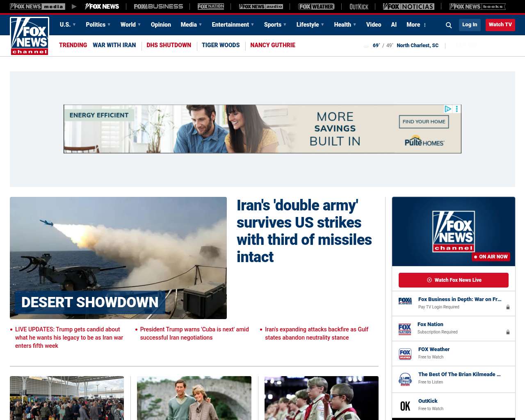Select trending topic WAR WITH IRAN
This screenshot has width=525, height=420.
tap(114, 45)
